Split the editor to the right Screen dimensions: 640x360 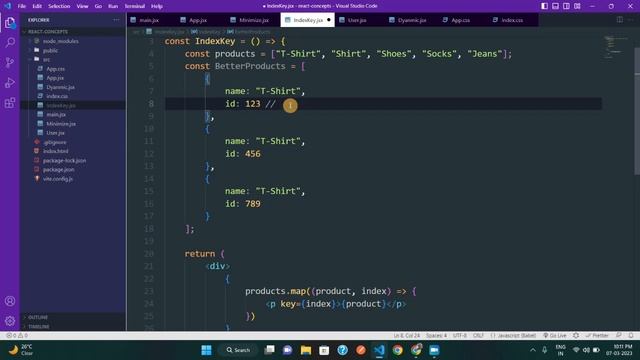click(620, 20)
